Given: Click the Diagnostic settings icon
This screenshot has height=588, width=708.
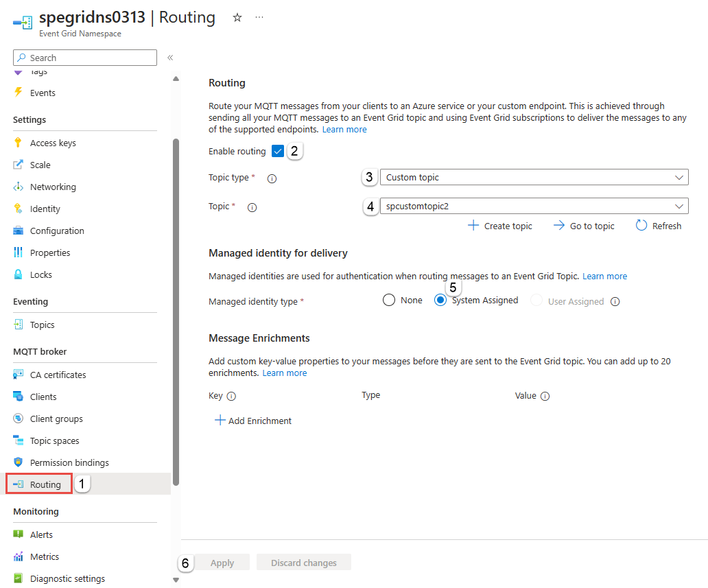Looking at the screenshot, I should point(18,578).
